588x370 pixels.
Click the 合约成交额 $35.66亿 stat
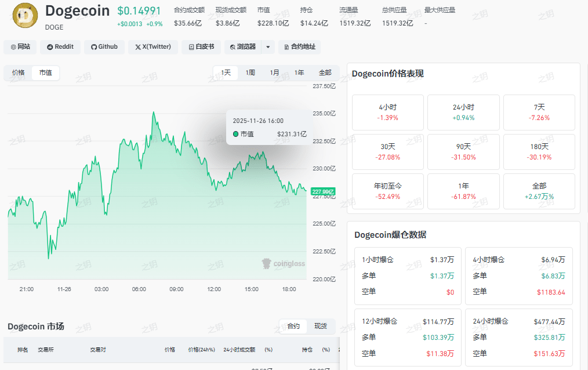[x=189, y=16]
